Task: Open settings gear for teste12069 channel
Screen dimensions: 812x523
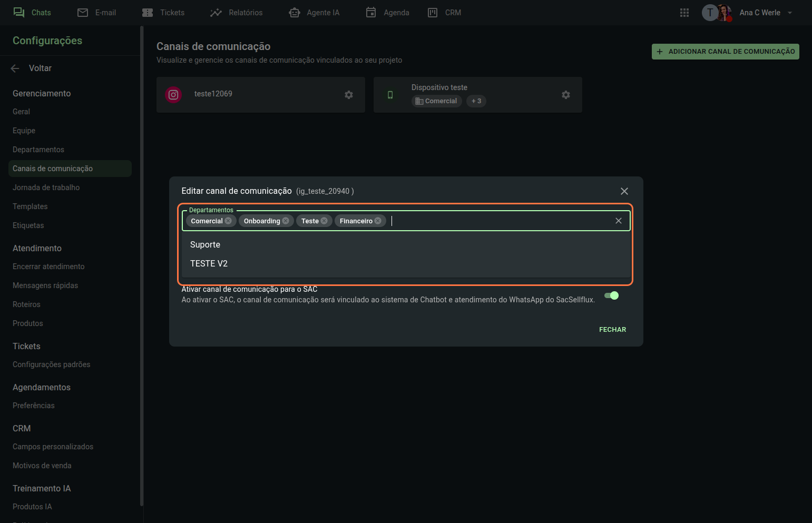Action: 349,95
